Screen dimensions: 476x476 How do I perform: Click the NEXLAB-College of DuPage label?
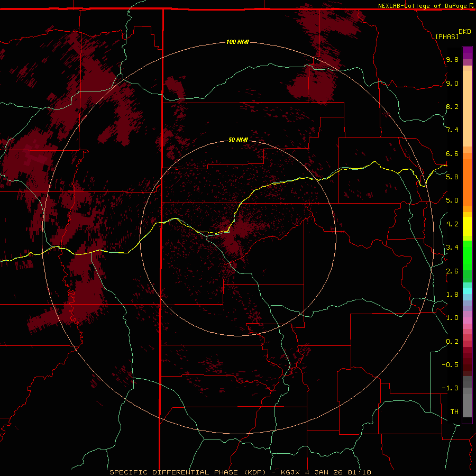(x=422, y=6)
